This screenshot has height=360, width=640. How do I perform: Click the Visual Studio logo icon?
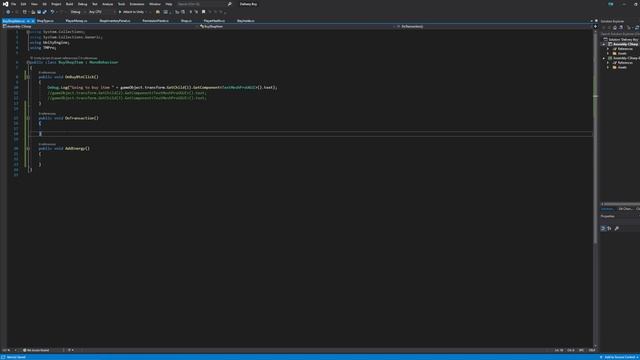click(x=5, y=4)
